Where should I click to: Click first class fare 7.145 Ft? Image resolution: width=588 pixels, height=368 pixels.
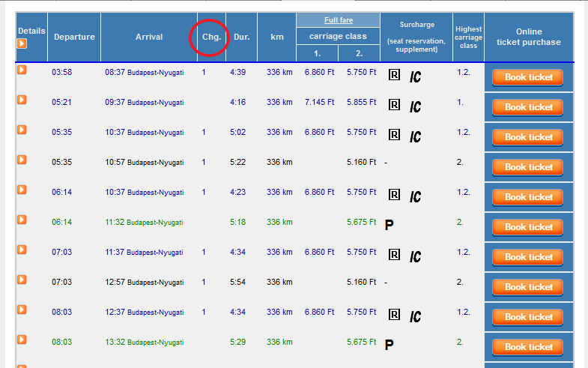(x=319, y=102)
